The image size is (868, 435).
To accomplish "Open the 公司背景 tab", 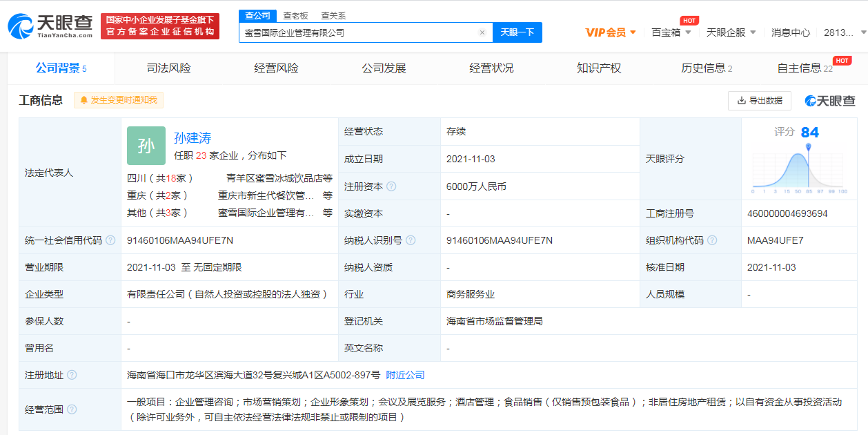I will coord(61,68).
